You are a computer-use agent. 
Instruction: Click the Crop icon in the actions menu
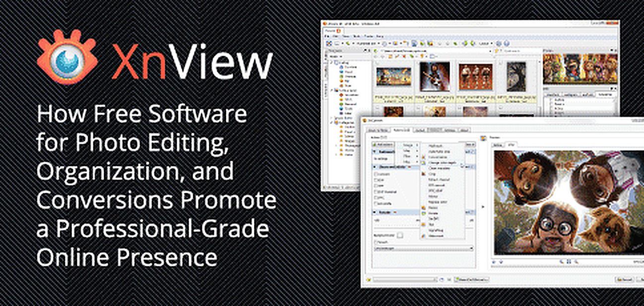[423, 174]
